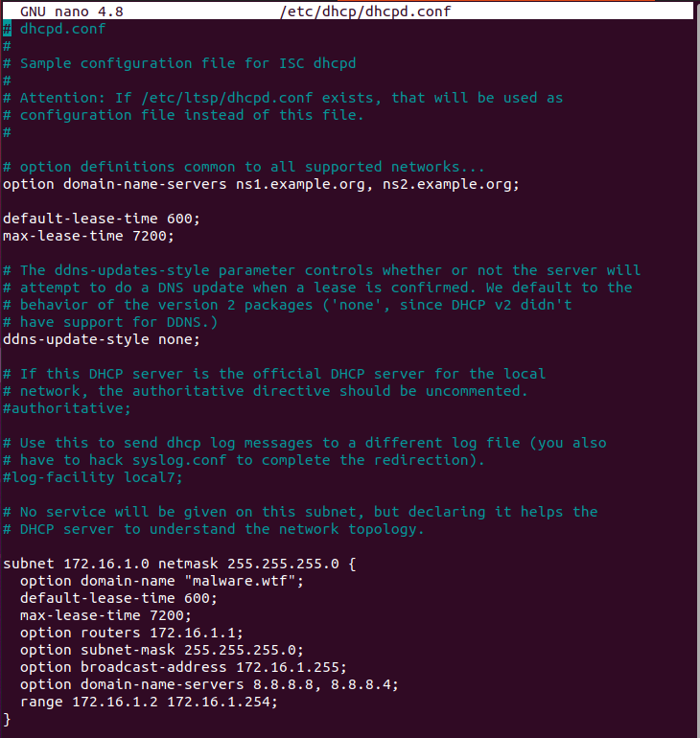Click the /etc/ltsp/dhcpd.conf path in the comment
The height and width of the screenshot is (738, 700).
pos(227,98)
